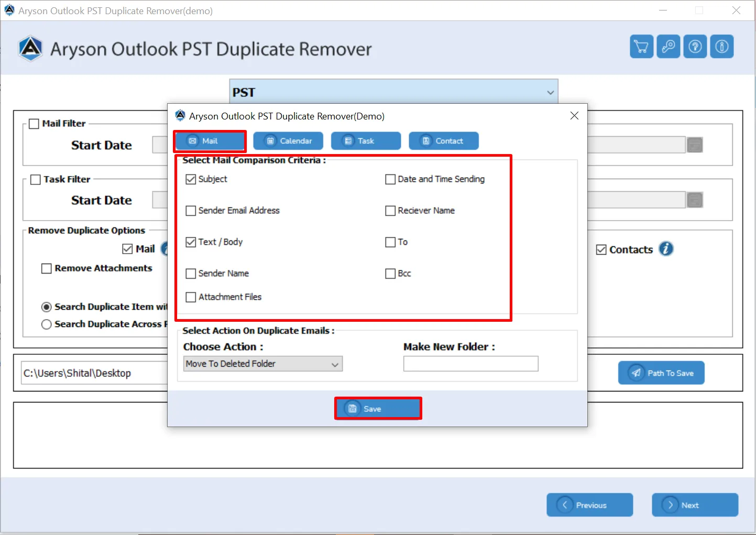This screenshot has height=535, width=756.
Task: Click the Make New Folder text field
Action: coord(470,364)
